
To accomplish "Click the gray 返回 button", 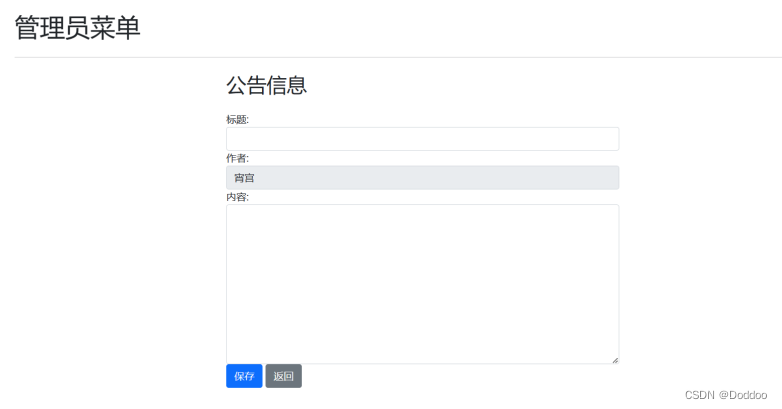I will 283,376.
